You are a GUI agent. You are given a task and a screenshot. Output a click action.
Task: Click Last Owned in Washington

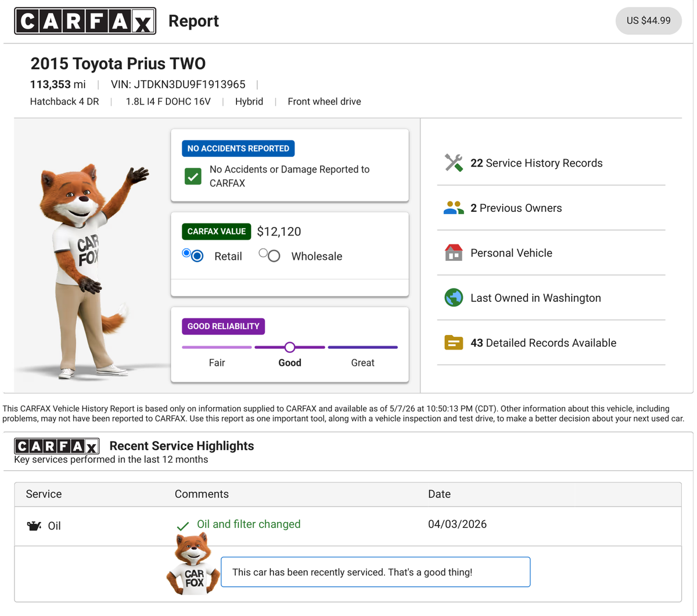click(536, 298)
